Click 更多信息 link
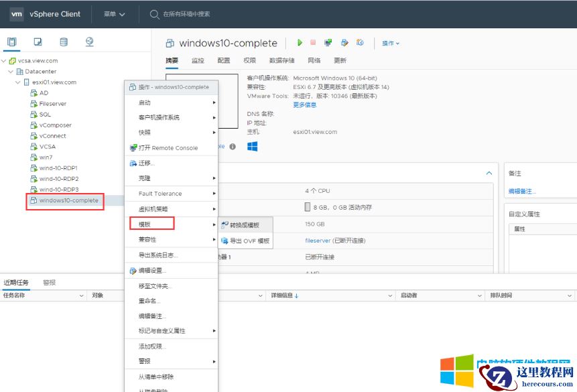This screenshot has height=392, width=577. pos(305,105)
